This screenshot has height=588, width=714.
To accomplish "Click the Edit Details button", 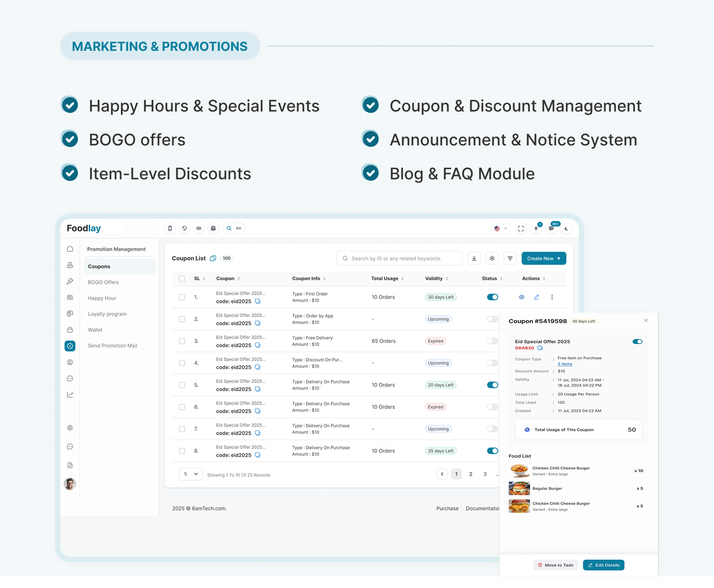I will tap(603, 565).
